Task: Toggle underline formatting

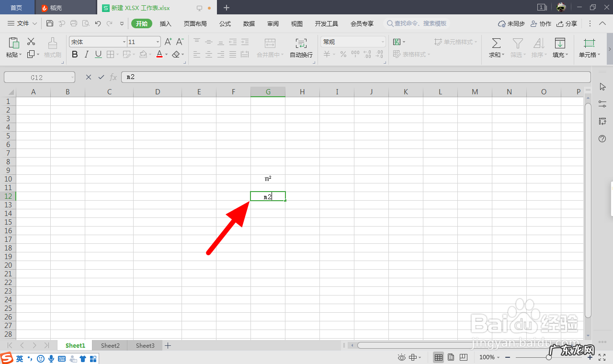Action: [98, 54]
